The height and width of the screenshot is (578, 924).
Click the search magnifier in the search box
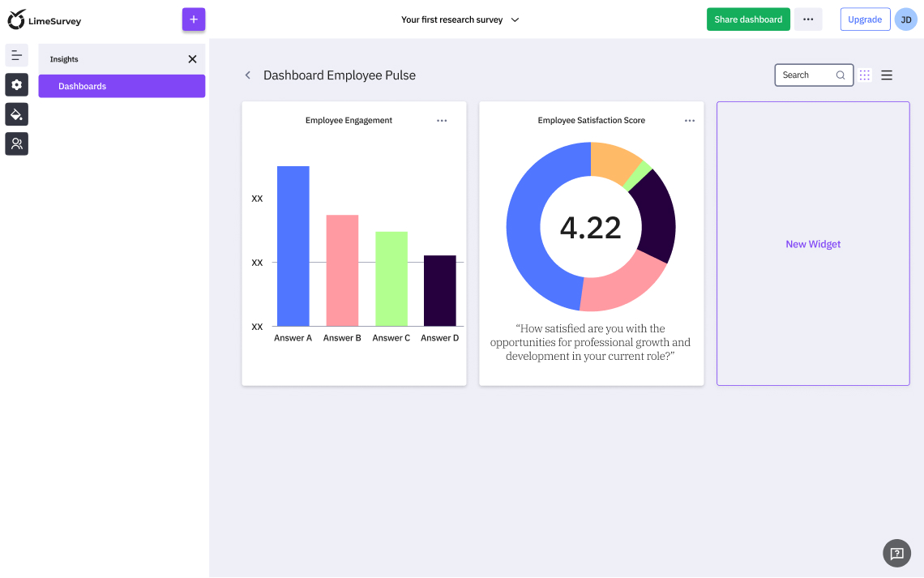[840, 75]
